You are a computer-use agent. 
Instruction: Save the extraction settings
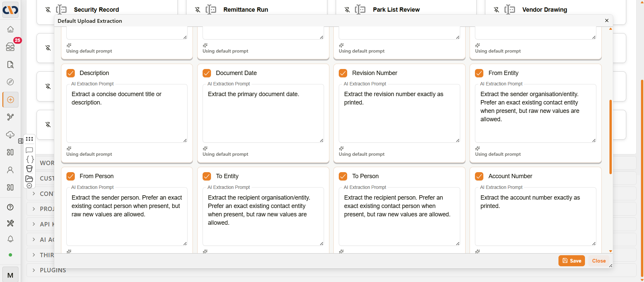tap(572, 261)
